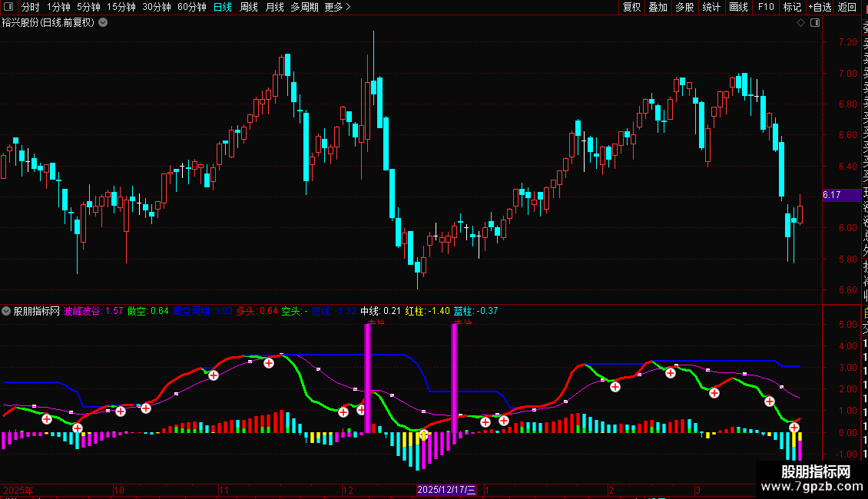This screenshot has width=868, height=499.
Task: Click the 叠加 overlay button
Action: (x=658, y=7)
